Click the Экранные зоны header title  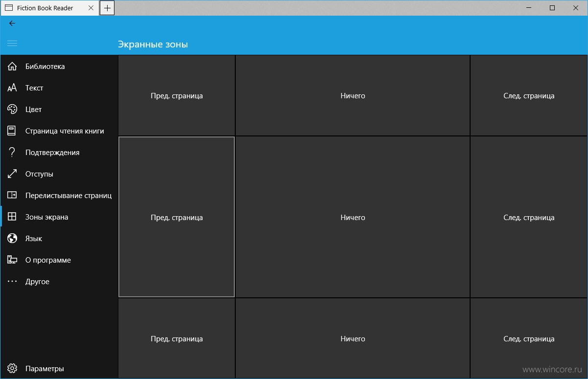153,45
